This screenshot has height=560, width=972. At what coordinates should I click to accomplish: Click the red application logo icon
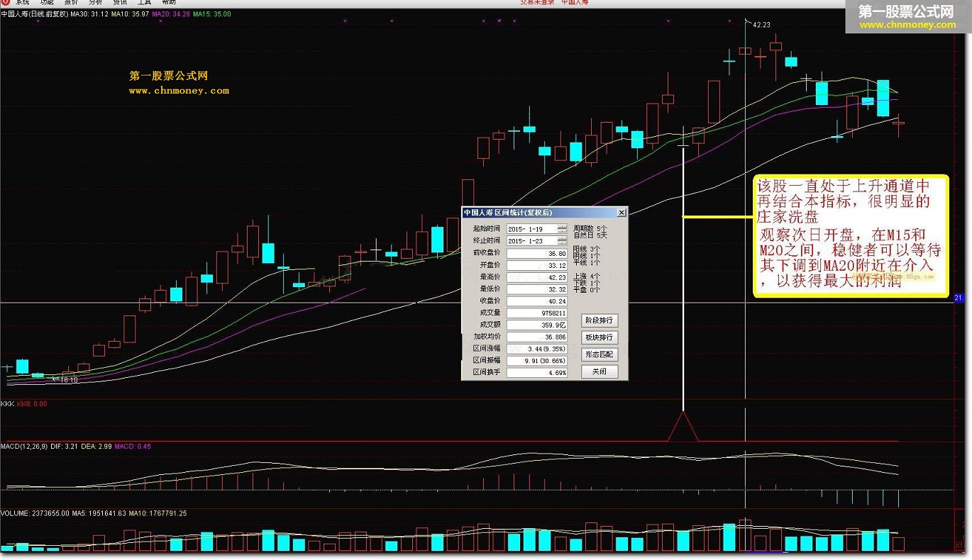5,2
